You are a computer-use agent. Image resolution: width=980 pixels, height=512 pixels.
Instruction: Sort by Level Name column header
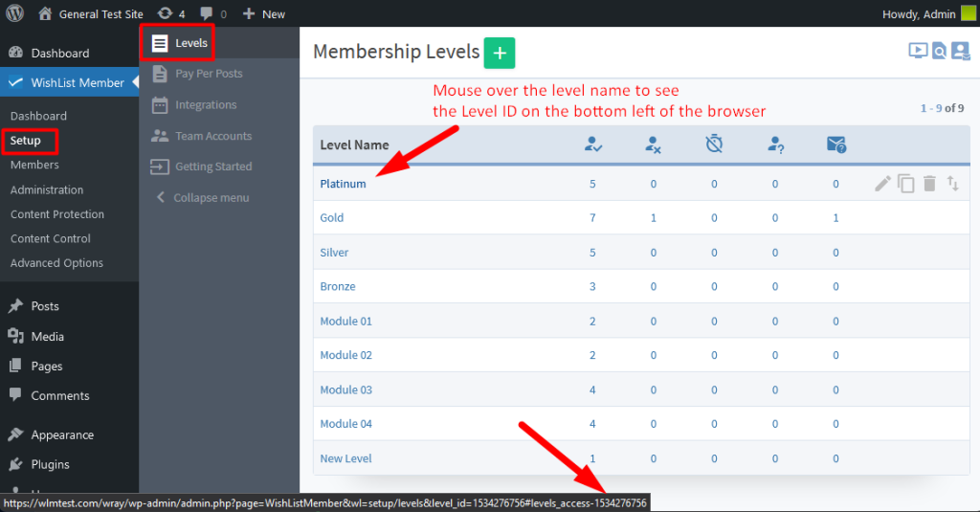tap(354, 145)
